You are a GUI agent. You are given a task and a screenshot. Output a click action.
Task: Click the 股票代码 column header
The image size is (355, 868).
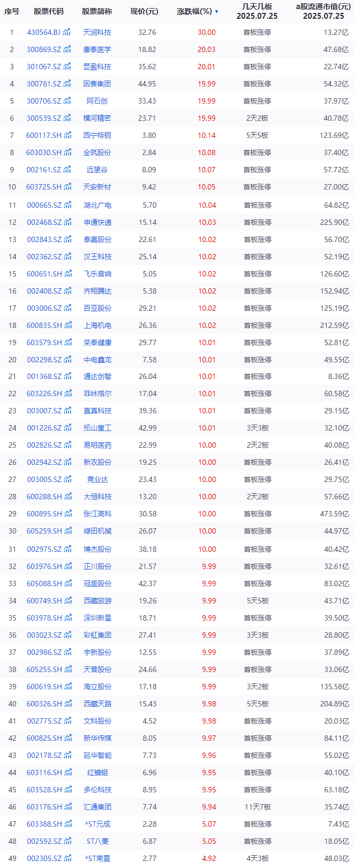[48, 11]
